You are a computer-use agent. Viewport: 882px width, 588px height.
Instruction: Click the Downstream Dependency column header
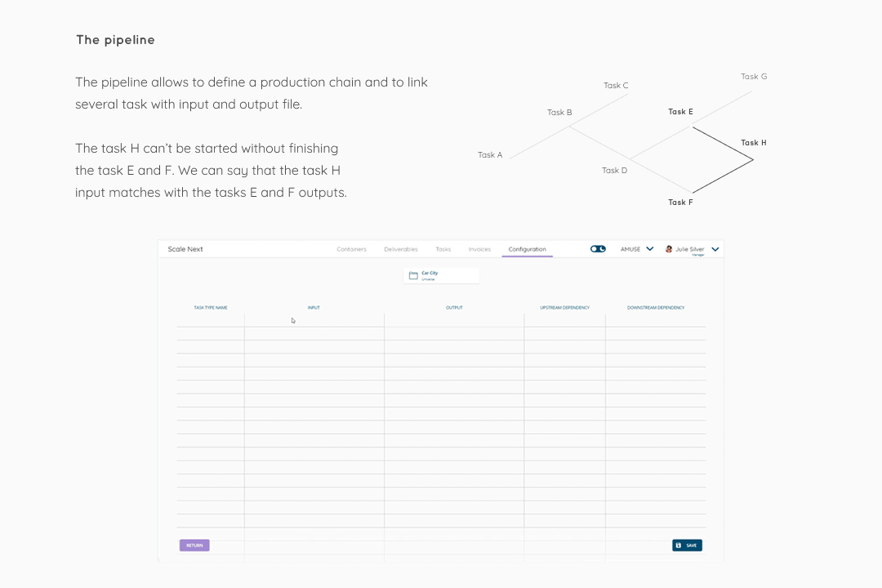pos(656,308)
